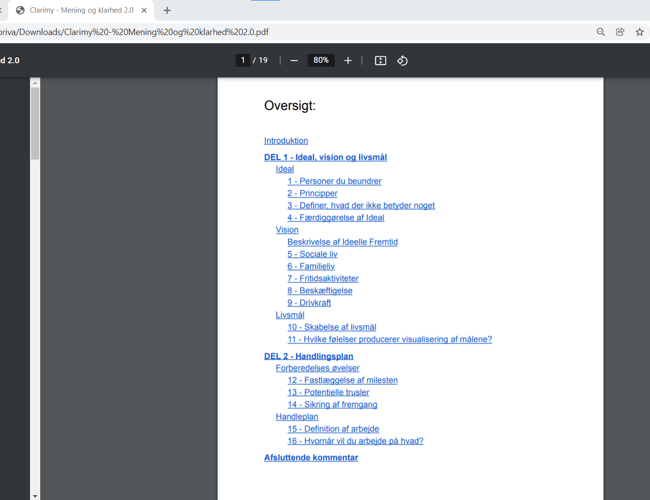Open the 5 - Sociale liv link
Viewport: 650px width, 500px height.
(x=312, y=254)
